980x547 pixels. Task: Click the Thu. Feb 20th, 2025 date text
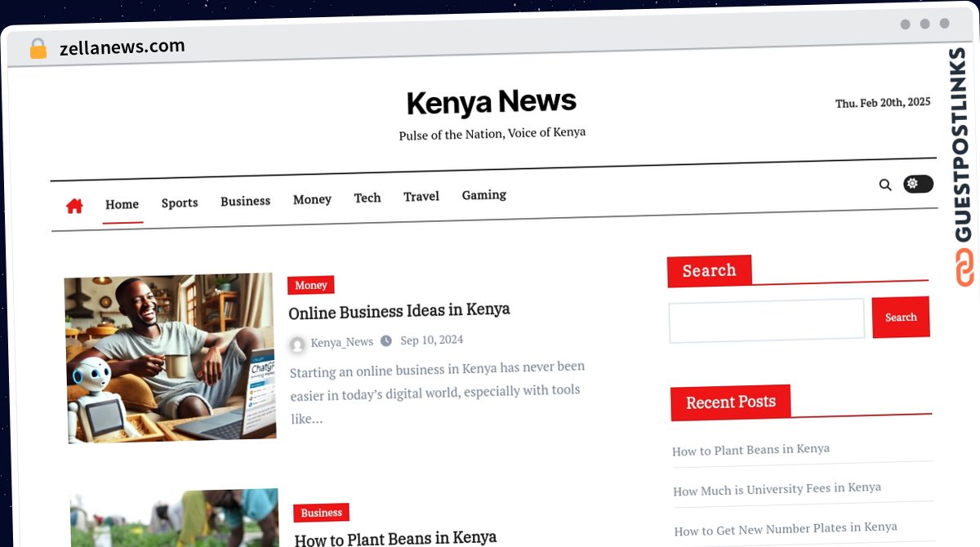(883, 103)
